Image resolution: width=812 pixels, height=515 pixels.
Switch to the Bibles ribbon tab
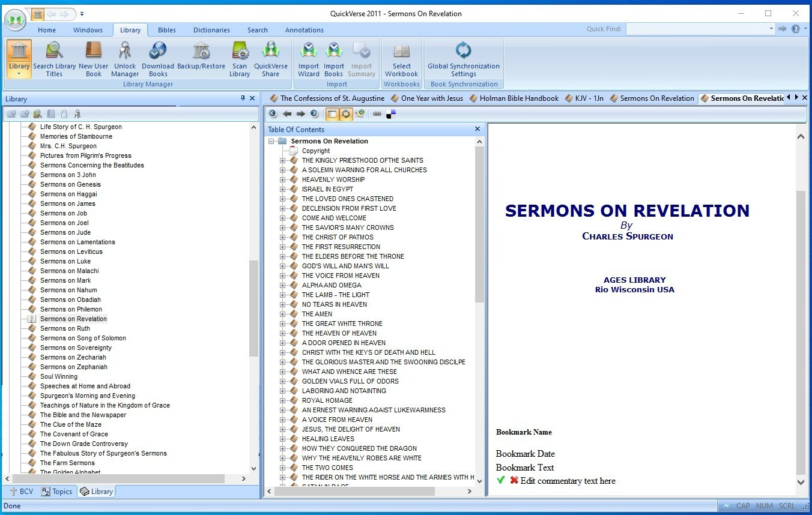tap(167, 30)
